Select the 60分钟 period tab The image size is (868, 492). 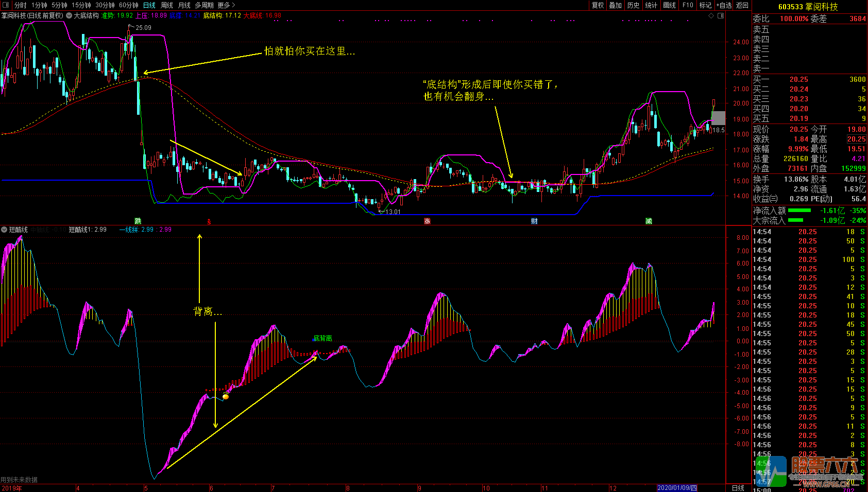pos(128,5)
